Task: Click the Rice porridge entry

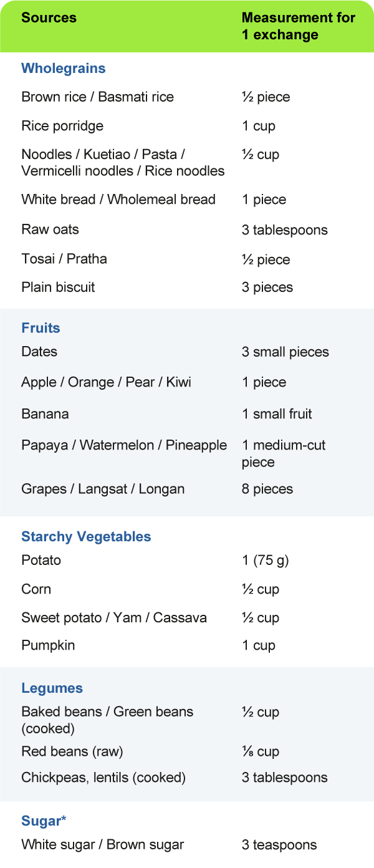Action: tap(62, 126)
